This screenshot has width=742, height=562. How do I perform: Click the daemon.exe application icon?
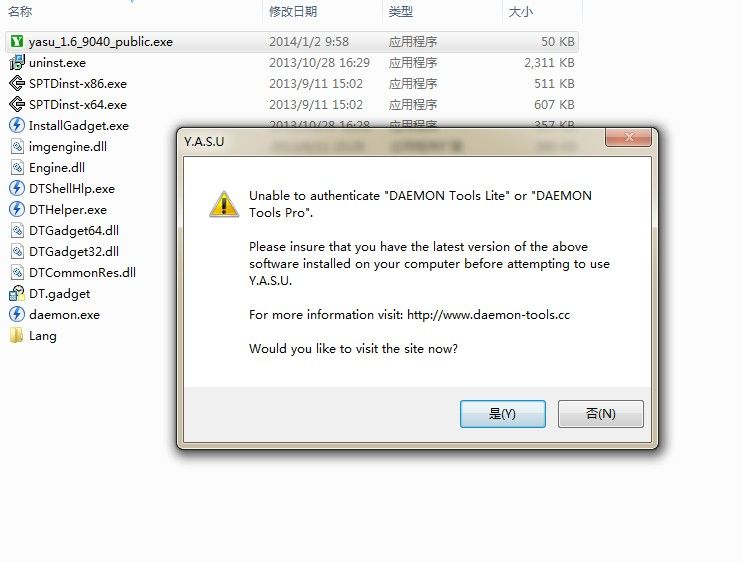(x=17, y=314)
